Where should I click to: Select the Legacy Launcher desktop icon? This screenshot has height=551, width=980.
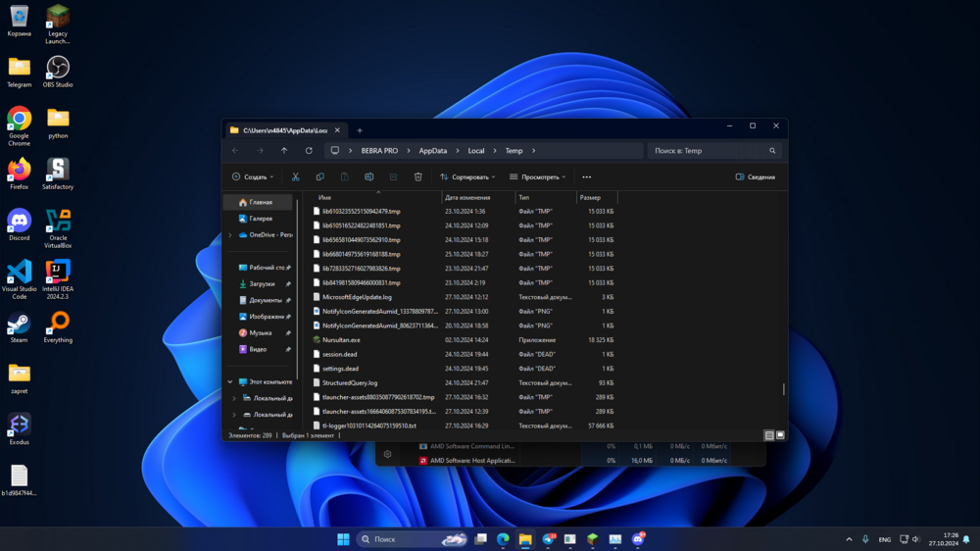click(x=58, y=25)
